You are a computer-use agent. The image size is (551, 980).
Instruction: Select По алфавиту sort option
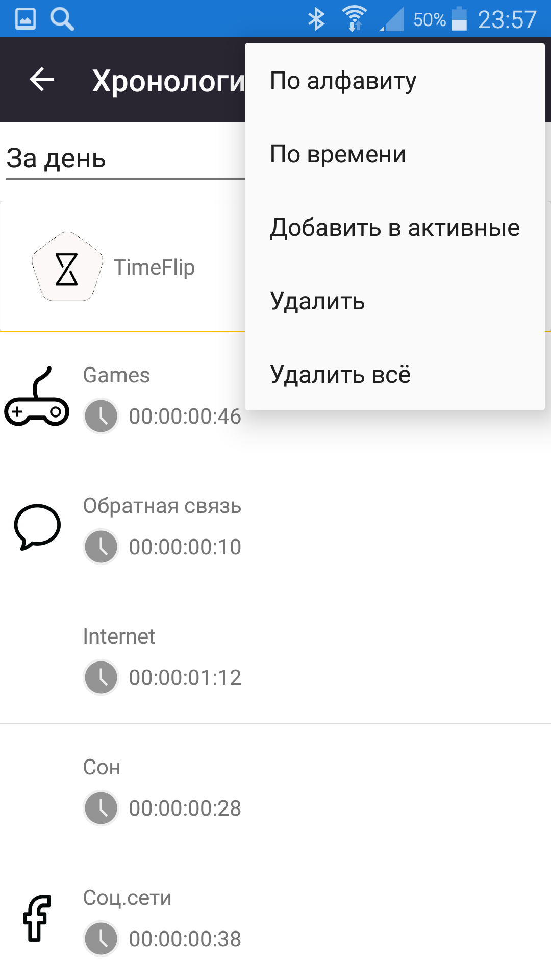click(395, 80)
